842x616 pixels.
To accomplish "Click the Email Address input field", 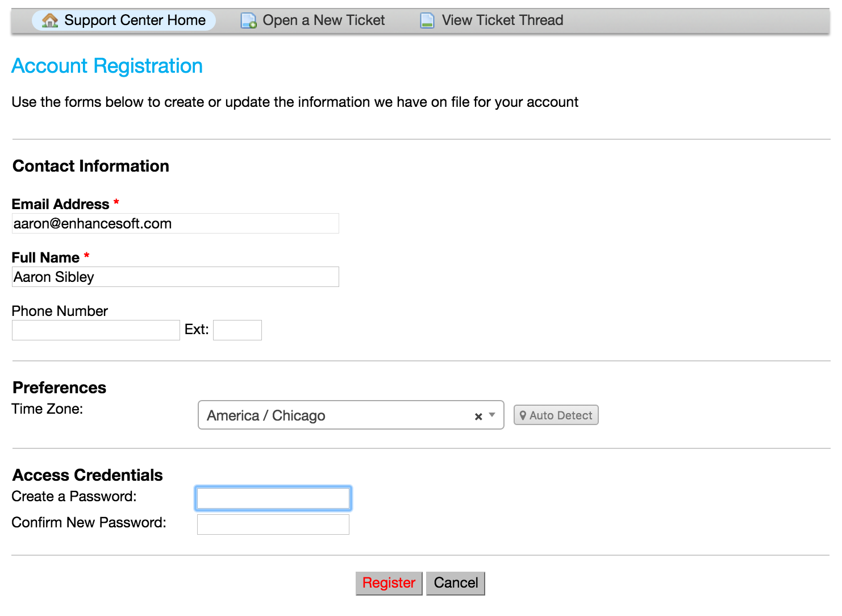I will tap(175, 223).
